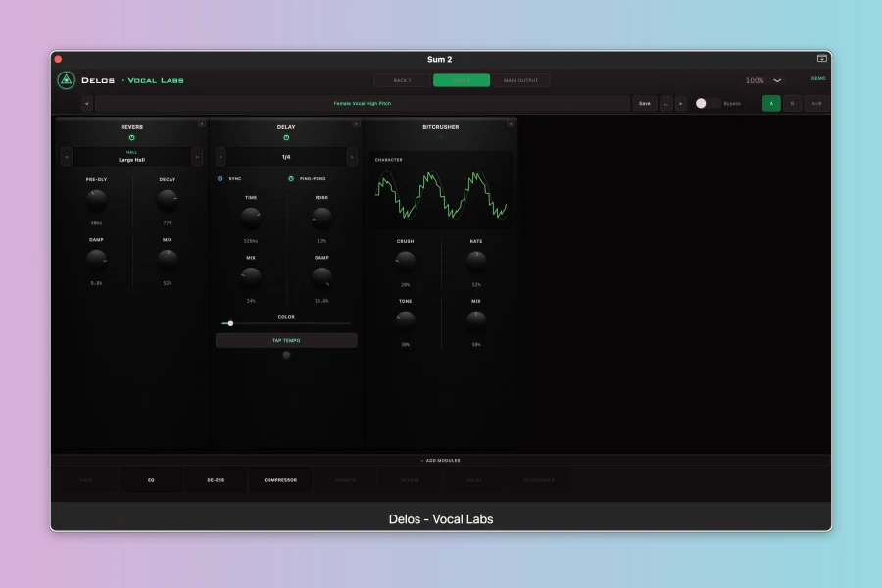Screen dimensions: 882x588
Task: Switch to the MAIN OUTPUT tab
Action: click(x=521, y=80)
